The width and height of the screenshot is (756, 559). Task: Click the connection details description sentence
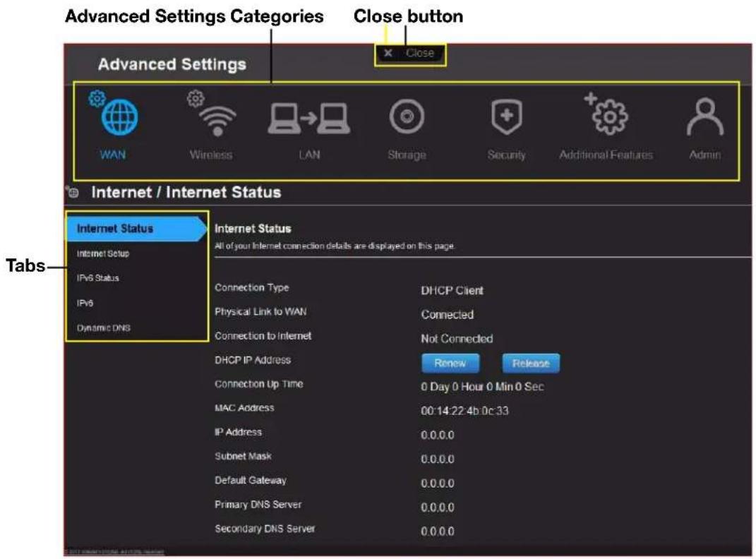point(335,246)
